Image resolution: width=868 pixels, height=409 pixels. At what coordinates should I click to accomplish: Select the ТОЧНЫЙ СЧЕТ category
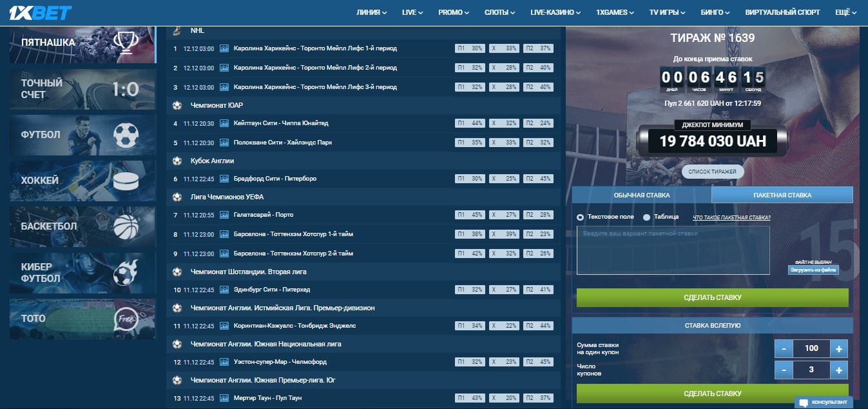[82, 89]
